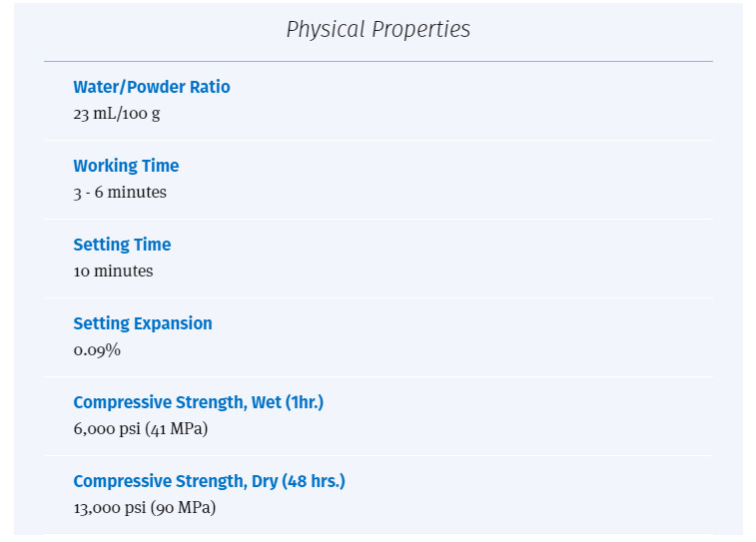Click the word Dry in strength label

[265, 481]
